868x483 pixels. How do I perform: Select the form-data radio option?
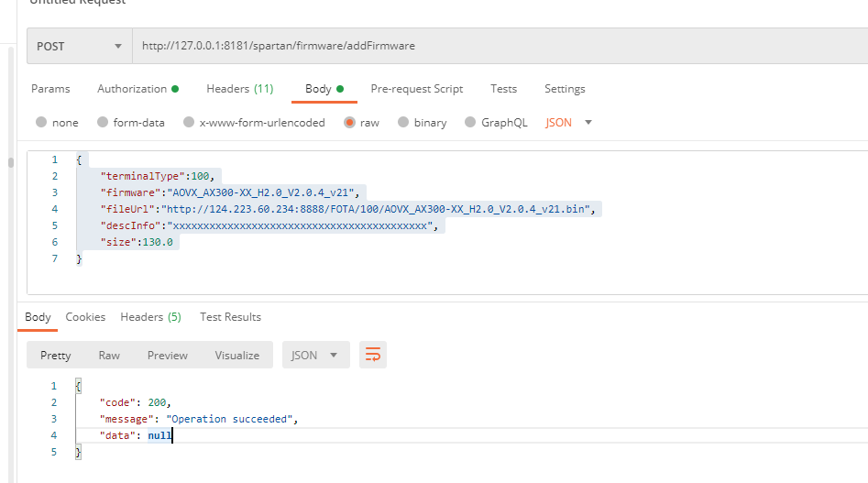pos(104,123)
